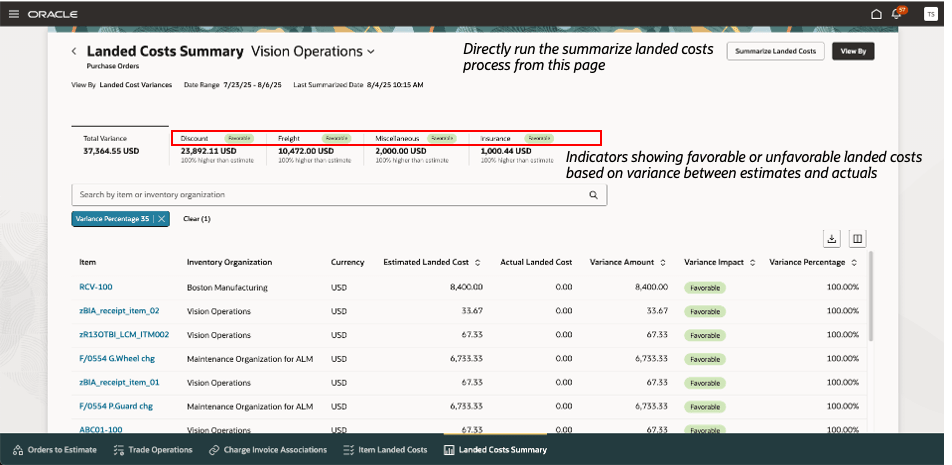The width and height of the screenshot is (952, 465).
Task: Open the Orders to Estimate tab
Action: coord(55,450)
